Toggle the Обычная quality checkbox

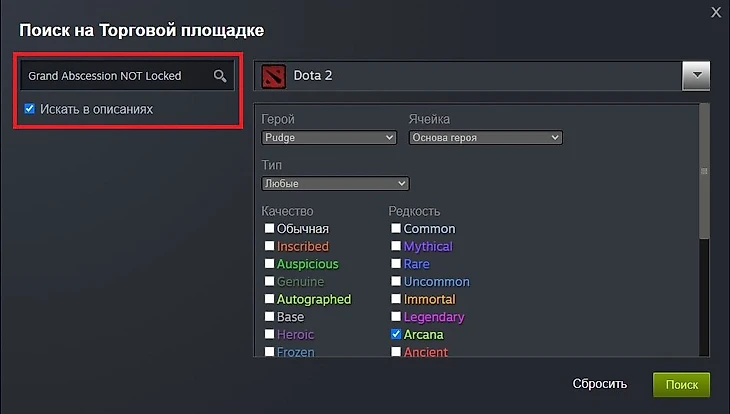(269, 229)
